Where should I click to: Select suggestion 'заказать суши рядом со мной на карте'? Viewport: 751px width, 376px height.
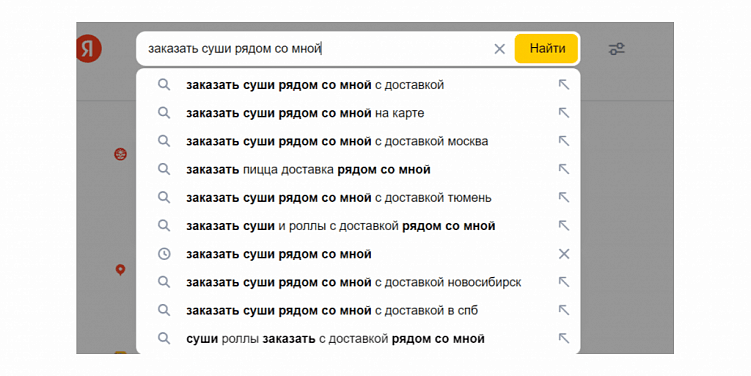coord(358,113)
